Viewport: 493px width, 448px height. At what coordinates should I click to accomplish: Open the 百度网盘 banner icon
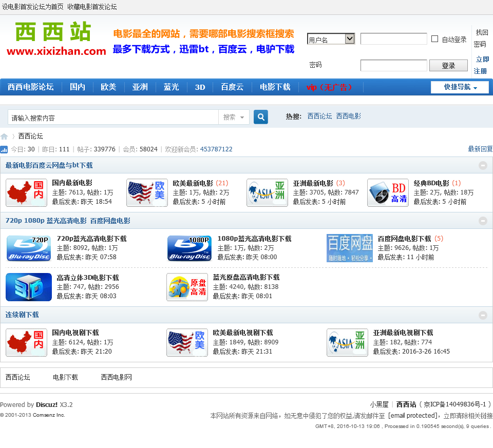coord(350,248)
